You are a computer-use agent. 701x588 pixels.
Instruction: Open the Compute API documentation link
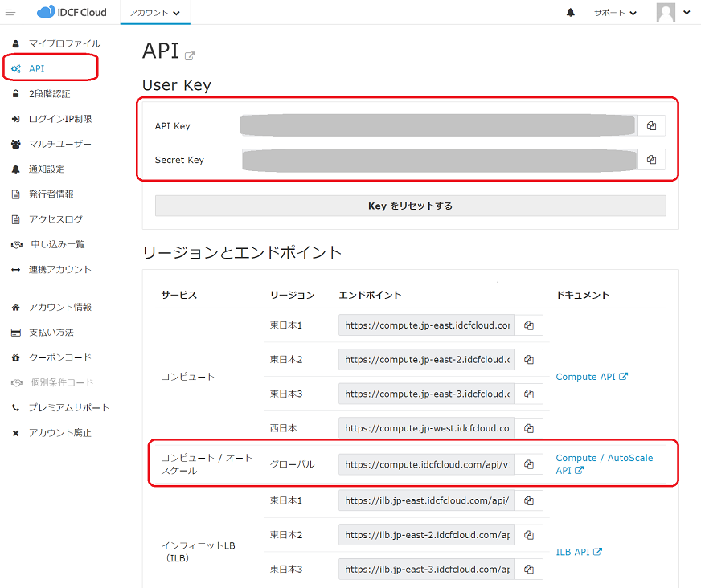tap(592, 376)
